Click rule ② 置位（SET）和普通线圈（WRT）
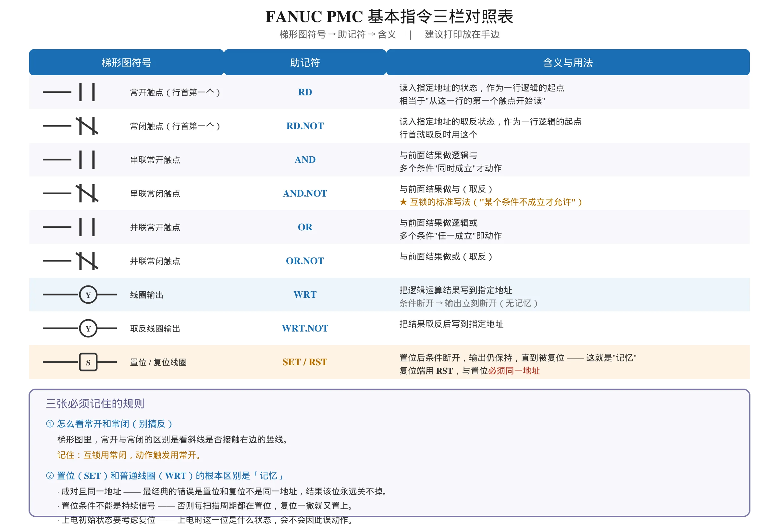Viewport: 779px width, 532px height. coord(165,476)
